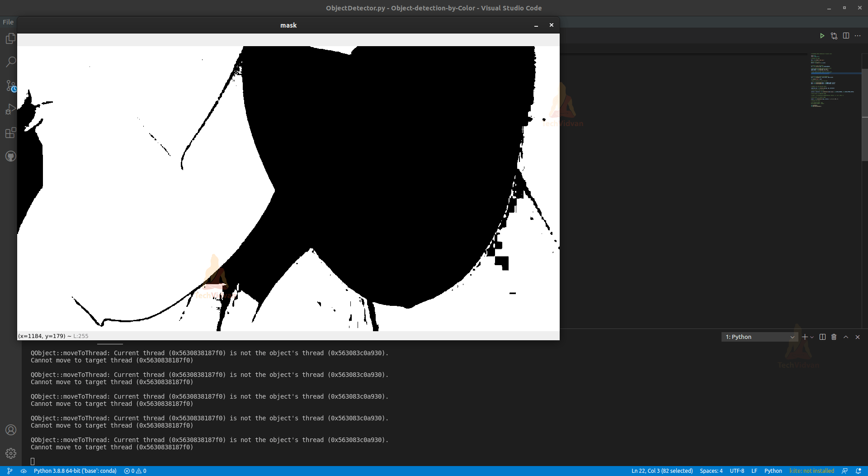Run the Python file with the green play icon

click(822, 36)
